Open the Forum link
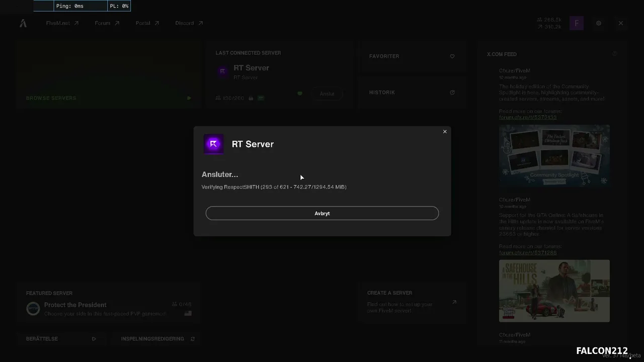 (x=107, y=23)
